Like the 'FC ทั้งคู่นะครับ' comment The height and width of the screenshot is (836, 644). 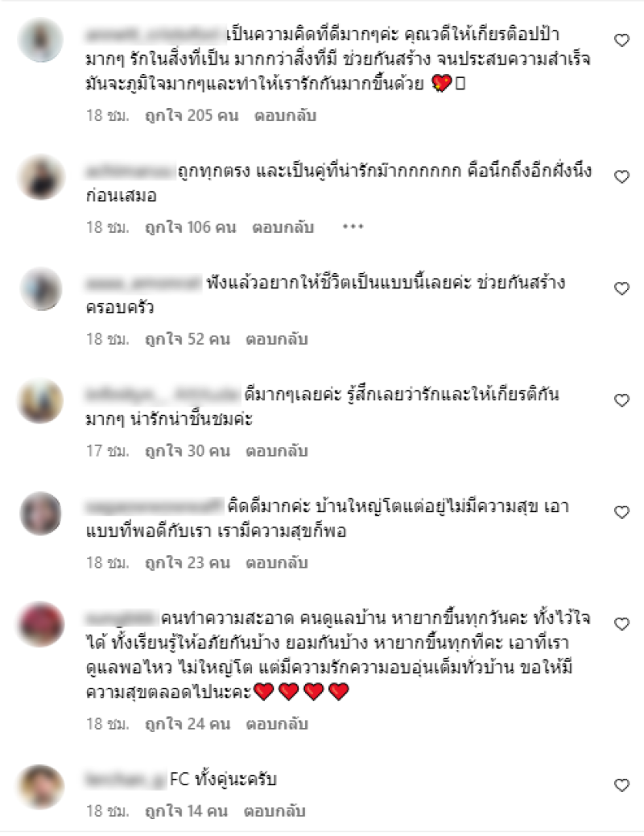pos(622,784)
